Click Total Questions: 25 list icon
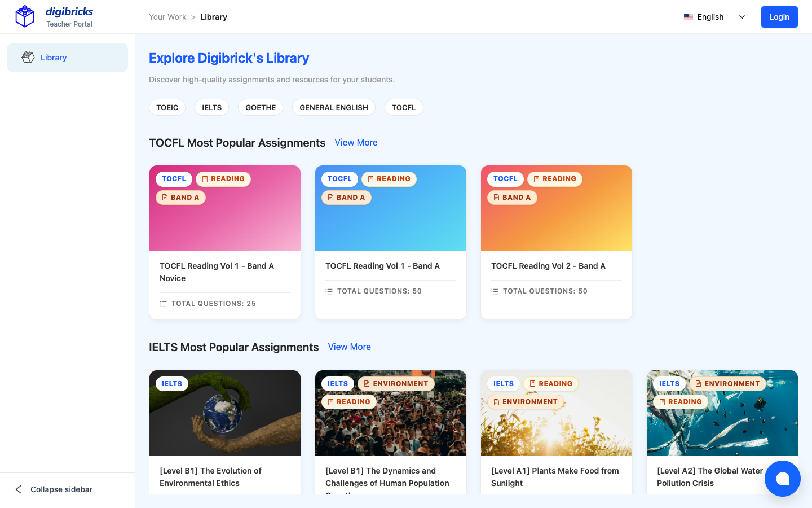The width and height of the screenshot is (812, 508). coord(163,304)
